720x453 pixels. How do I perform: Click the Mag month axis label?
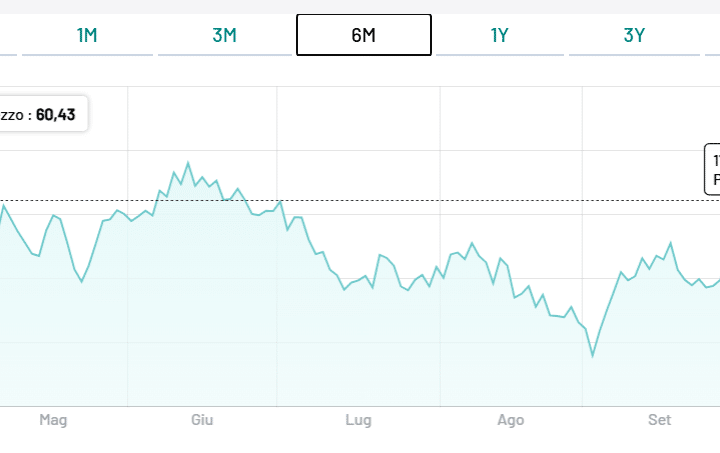point(53,420)
